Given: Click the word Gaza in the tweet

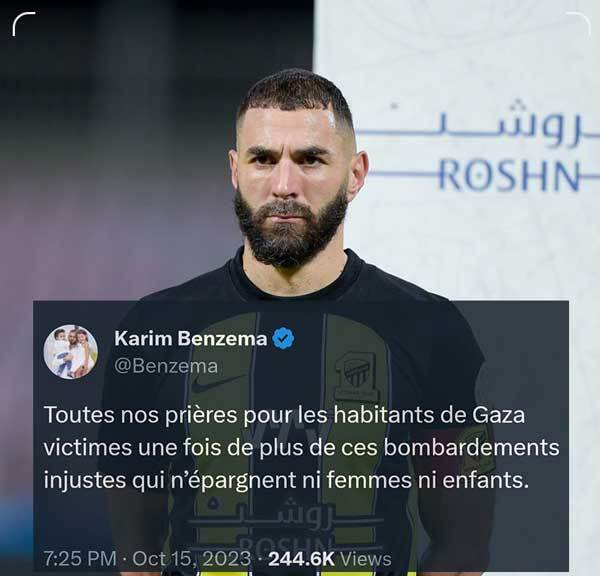Looking at the screenshot, I should tap(499, 415).
